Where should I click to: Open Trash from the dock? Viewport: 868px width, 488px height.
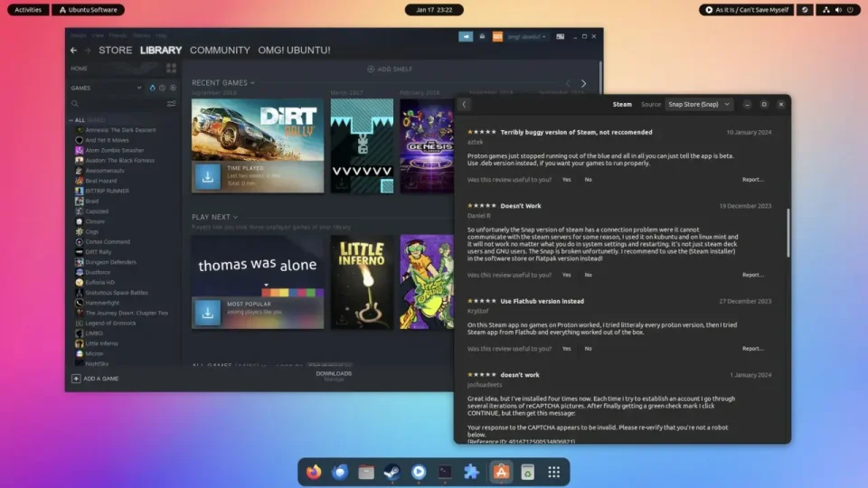click(x=527, y=472)
